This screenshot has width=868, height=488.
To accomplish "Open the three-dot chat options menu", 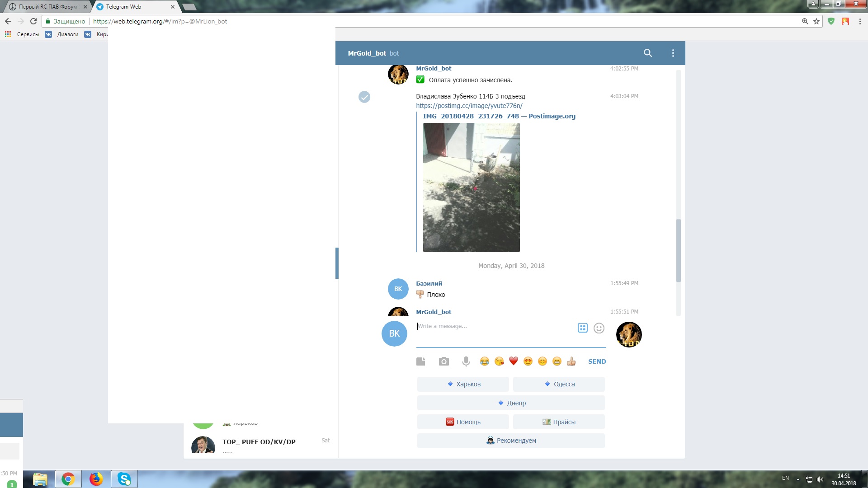I will [x=673, y=53].
